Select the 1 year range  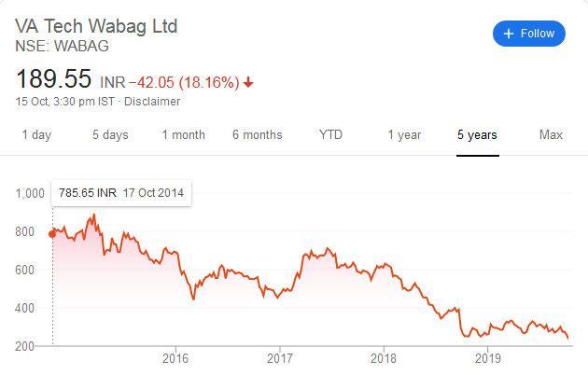pos(404,135)
